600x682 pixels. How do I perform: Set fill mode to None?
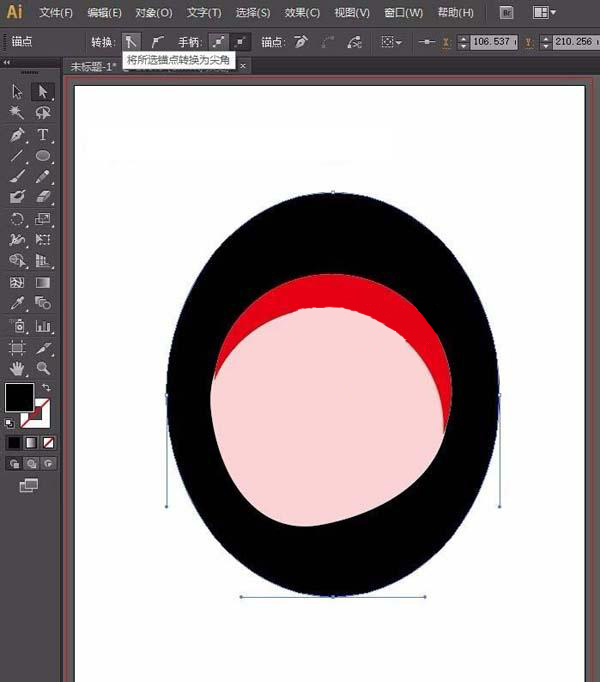(x=49, y=442)
